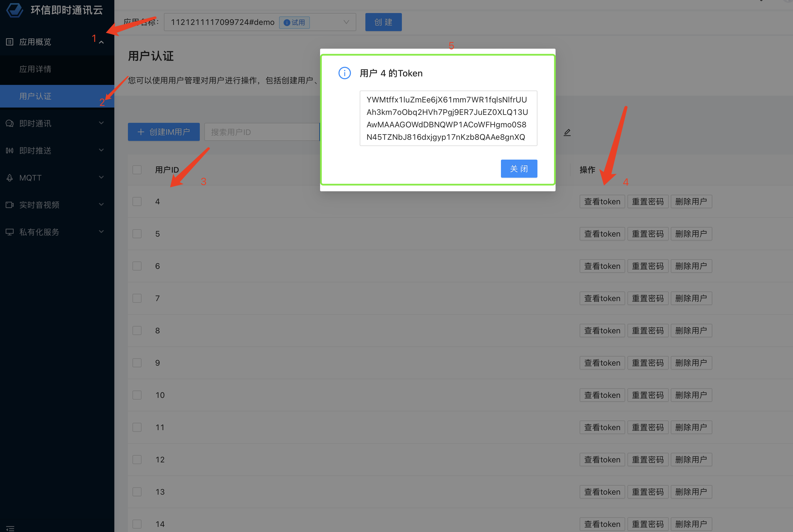This screenshot has height=532, width=793.
Task: Check the box for user 6
Action: (x=137, y=266)
